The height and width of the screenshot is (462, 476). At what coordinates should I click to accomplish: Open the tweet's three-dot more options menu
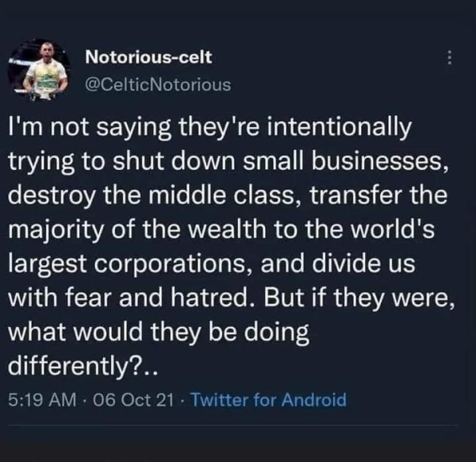point(450,60)
